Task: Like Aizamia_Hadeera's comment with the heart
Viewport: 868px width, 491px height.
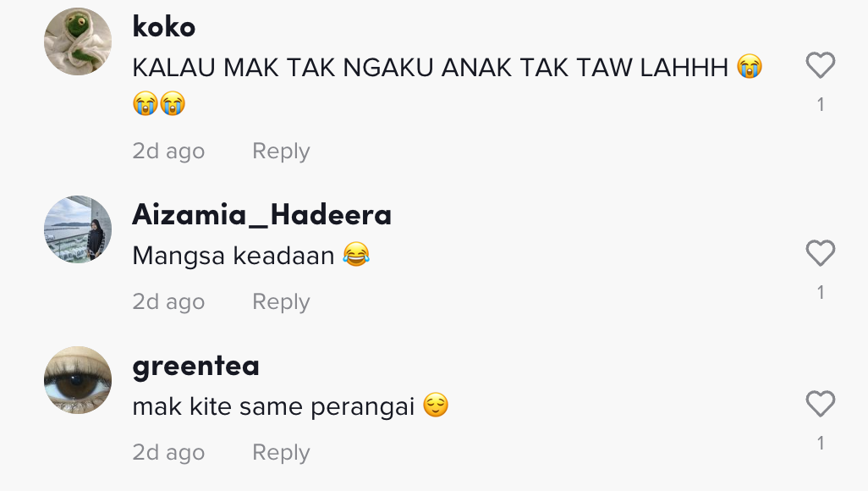Action: [820, 253]
